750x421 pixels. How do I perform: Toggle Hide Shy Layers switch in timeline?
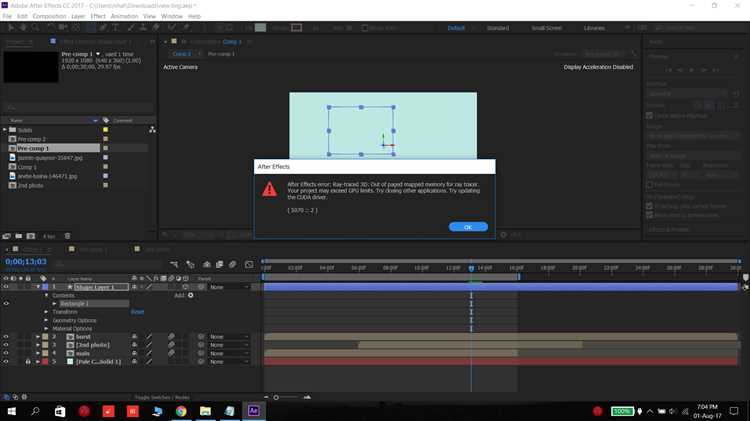[x=207, y=264]
